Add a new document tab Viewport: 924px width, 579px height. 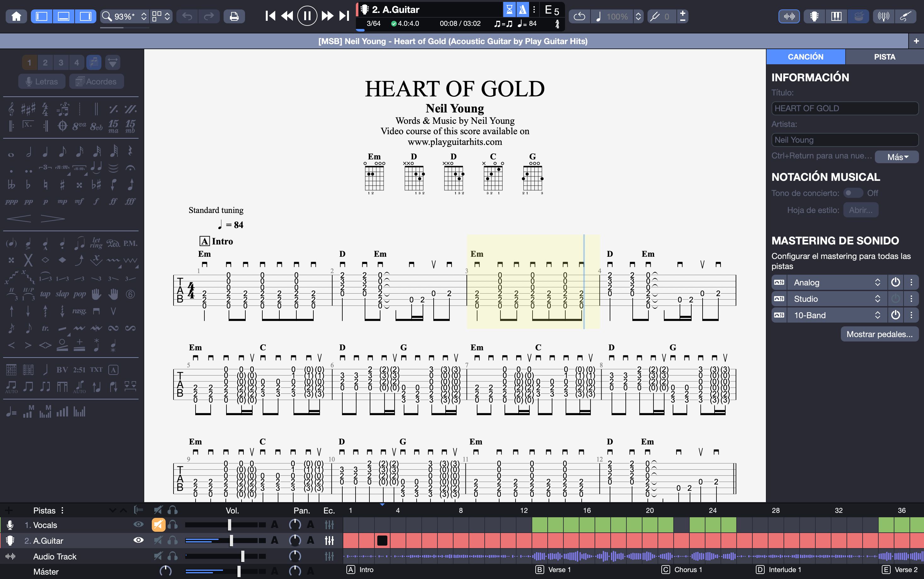pyautogui.click(x=916, y=41)
